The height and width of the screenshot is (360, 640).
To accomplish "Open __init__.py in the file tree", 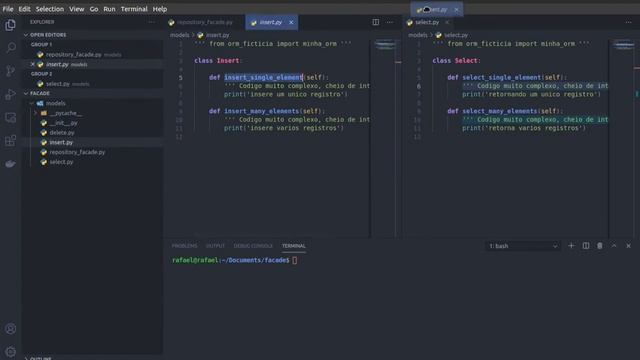I will (x=63, y=123).
